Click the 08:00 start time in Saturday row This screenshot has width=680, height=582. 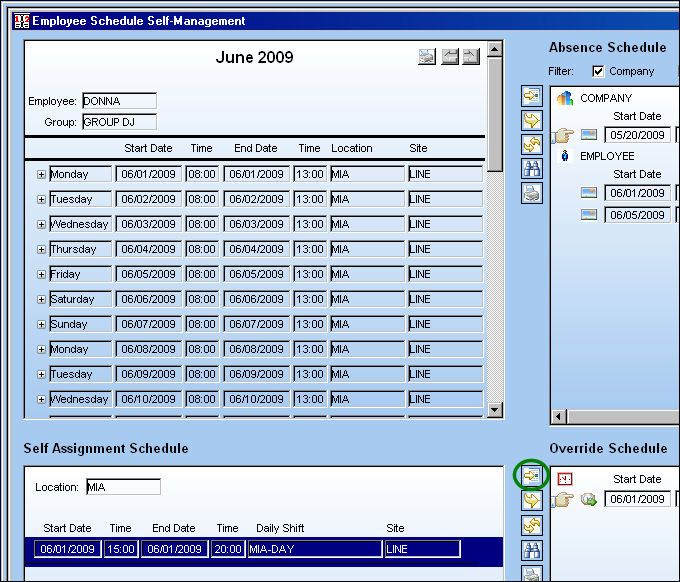202,299
